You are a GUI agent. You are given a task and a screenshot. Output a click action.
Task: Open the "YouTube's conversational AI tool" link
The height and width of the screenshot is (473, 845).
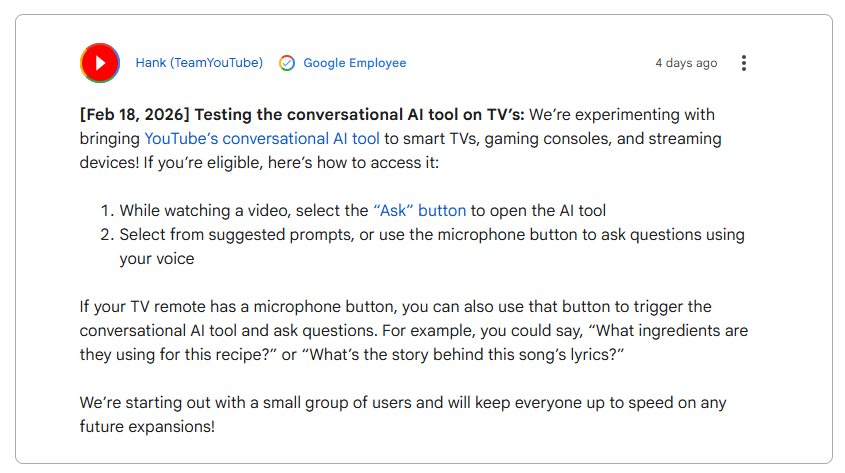coord(262,139)
